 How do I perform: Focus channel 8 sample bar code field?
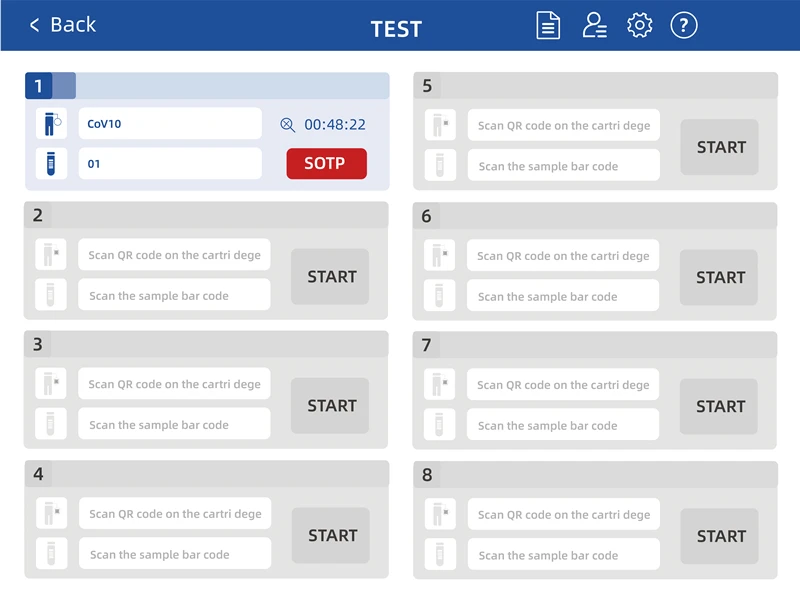pyautogui.click(x=563, y=555)
